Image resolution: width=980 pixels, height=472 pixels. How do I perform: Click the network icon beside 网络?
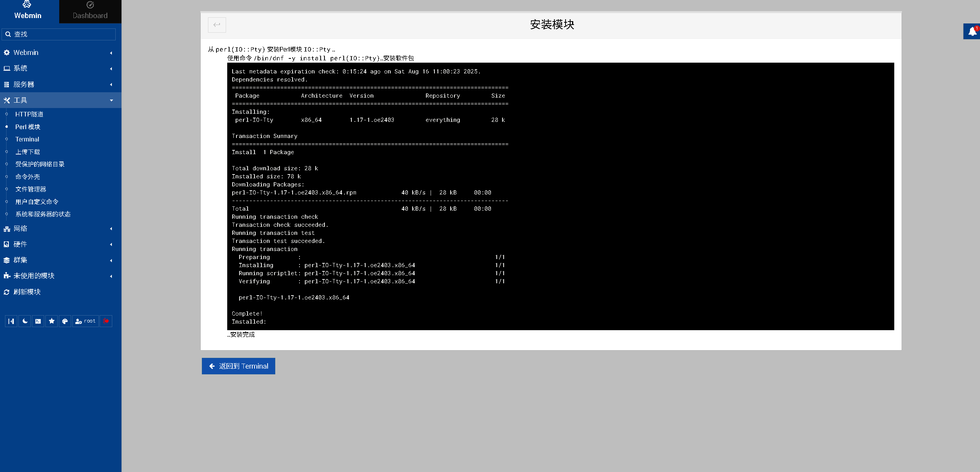coord(7,229)
